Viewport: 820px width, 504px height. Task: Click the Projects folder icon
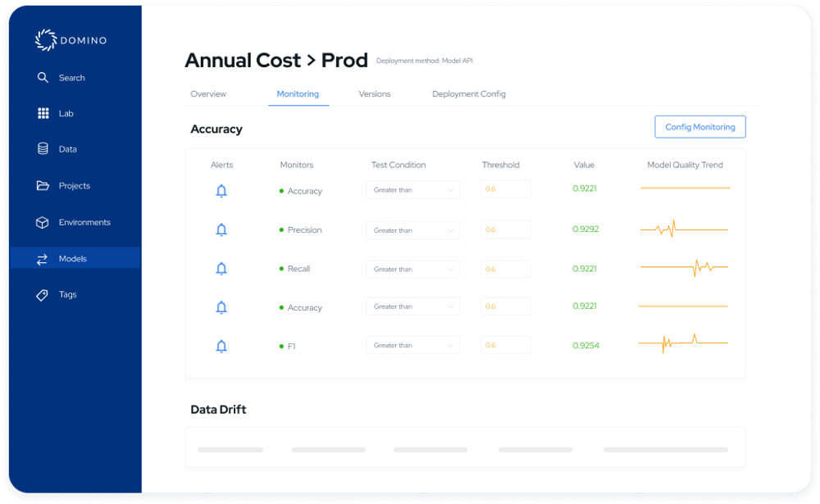(43, 185)
